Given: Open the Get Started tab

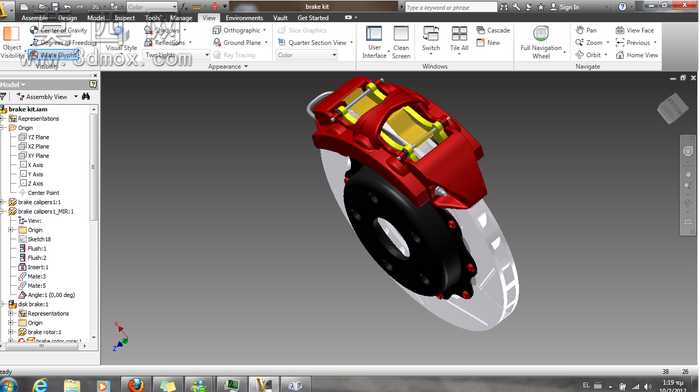Looking at the screenshot, I should 313,18.
